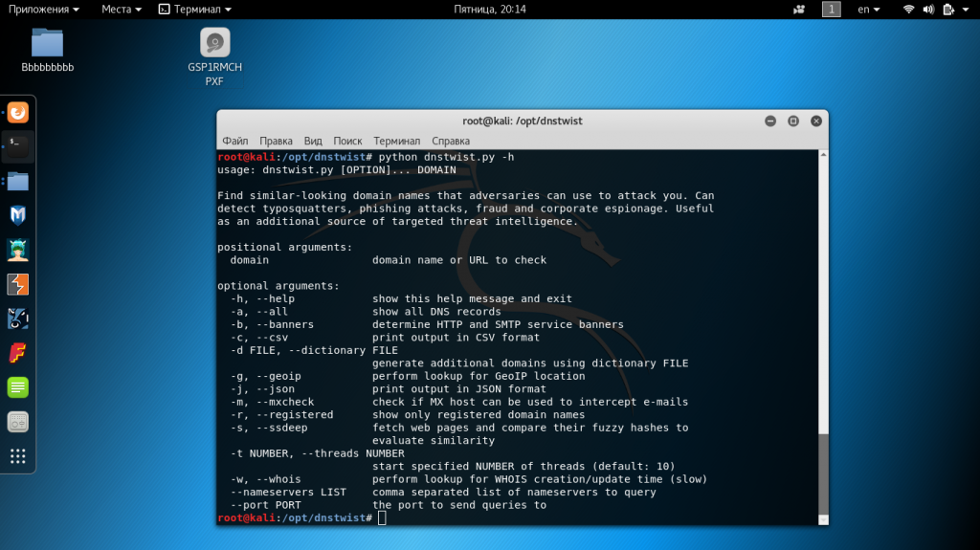The width and height of the screenshot is (980, 550).
Task: Expand the Места dropdown menu
Action: [x=122, y=10]
